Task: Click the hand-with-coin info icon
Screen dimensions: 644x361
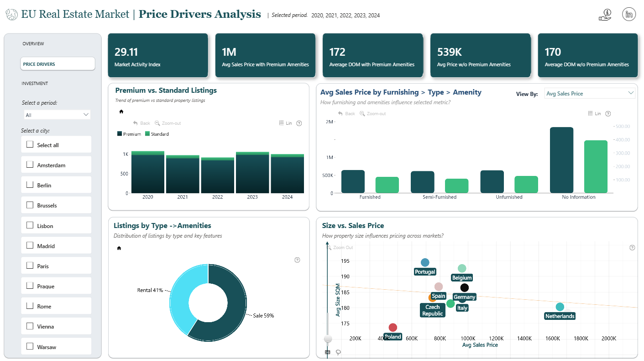Action: [605, 15]
